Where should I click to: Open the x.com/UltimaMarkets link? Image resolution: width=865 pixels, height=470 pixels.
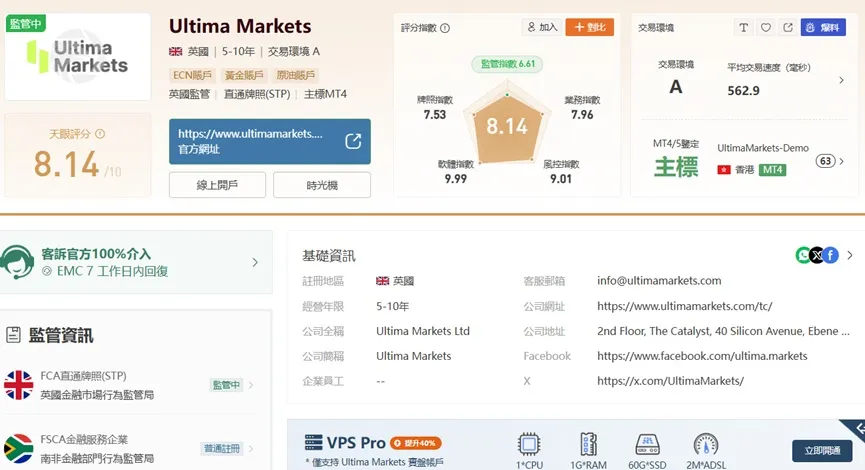[670, 381]
